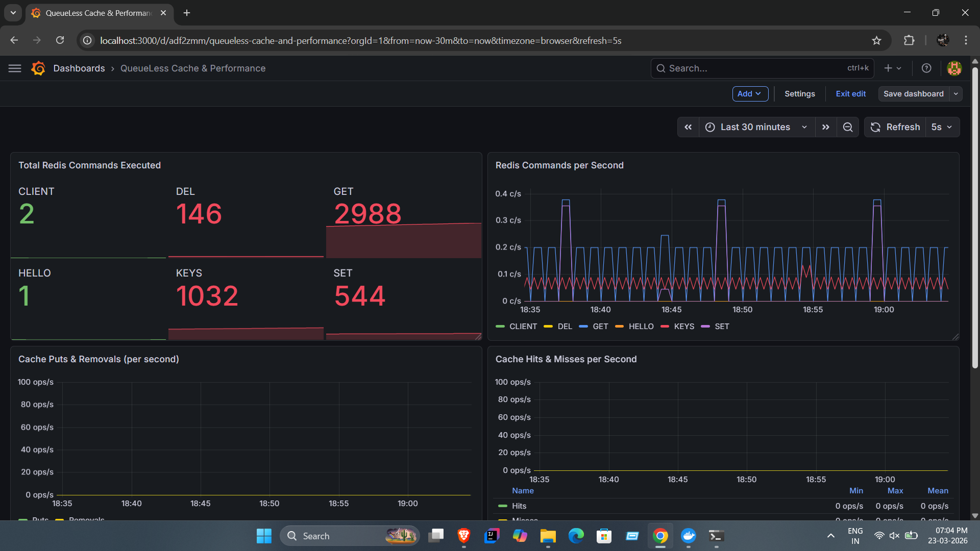Open the Grafana hamburger menu

(15, 68)
